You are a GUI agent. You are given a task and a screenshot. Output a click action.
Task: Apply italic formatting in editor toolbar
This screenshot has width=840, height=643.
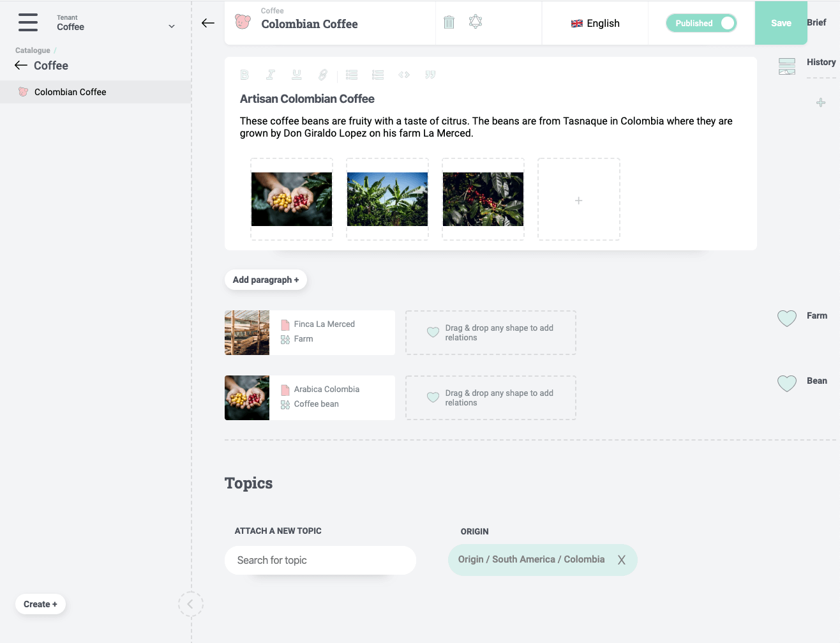coord(271,75)
